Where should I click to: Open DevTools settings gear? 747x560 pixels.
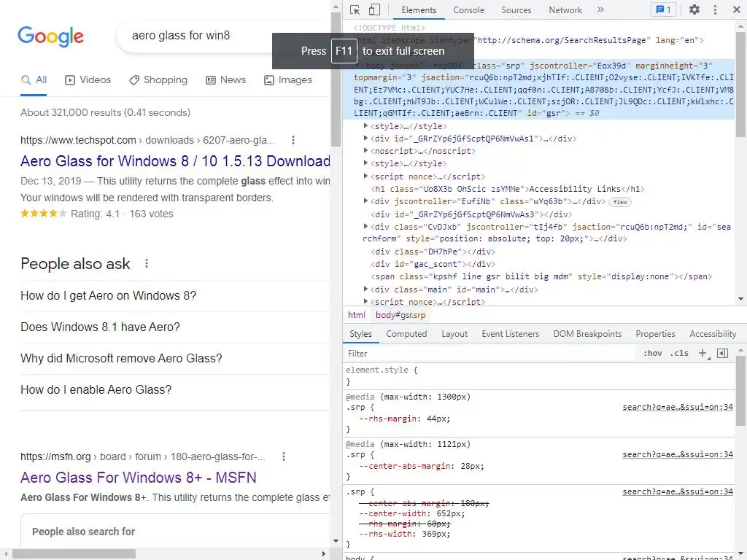(694, 9)
